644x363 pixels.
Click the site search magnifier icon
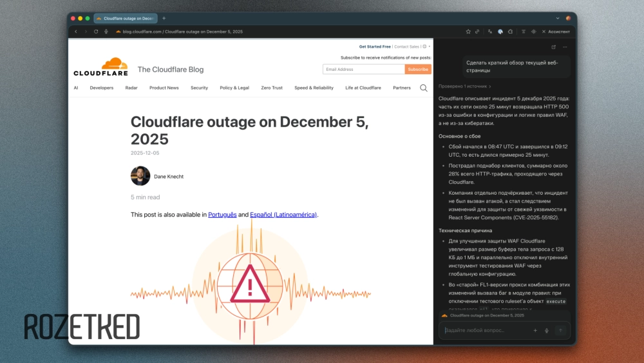coord(423,88)
